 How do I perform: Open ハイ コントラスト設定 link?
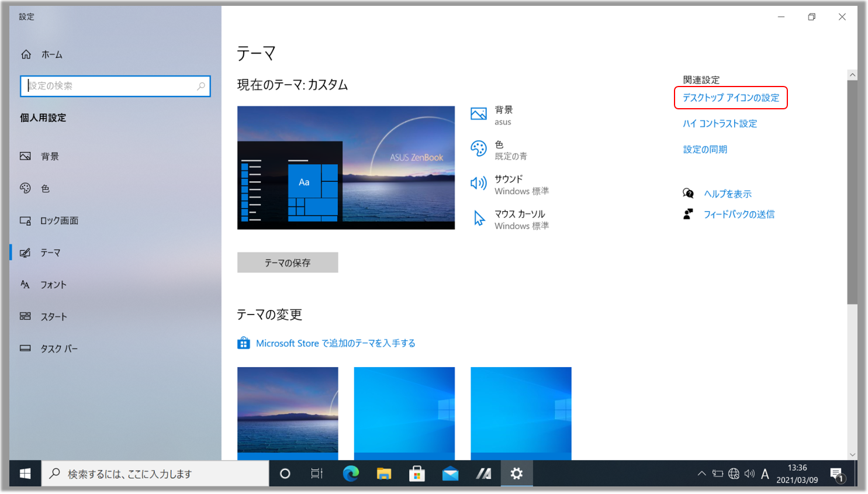click(720, 123)
